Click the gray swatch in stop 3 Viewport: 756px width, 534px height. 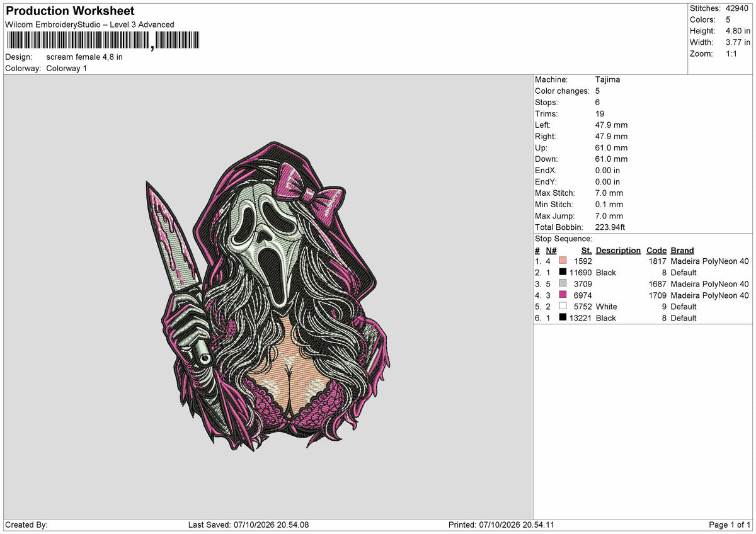(563, 283)
